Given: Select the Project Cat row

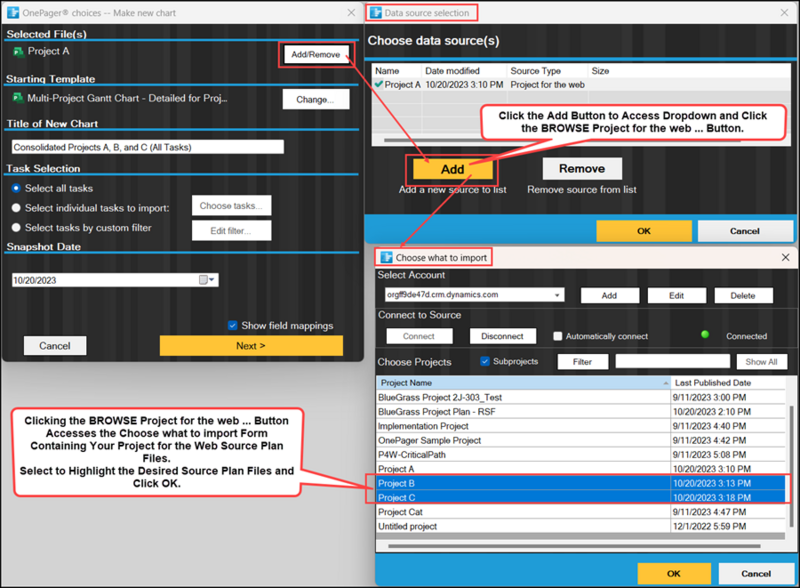Looking at the screenshot, I should [581, 511].
